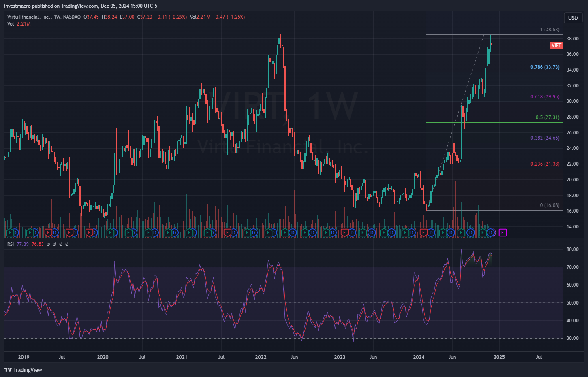The image size is (588, 377).
Task: Click the RSI value 76.83
Action: (x=38, y=244)
